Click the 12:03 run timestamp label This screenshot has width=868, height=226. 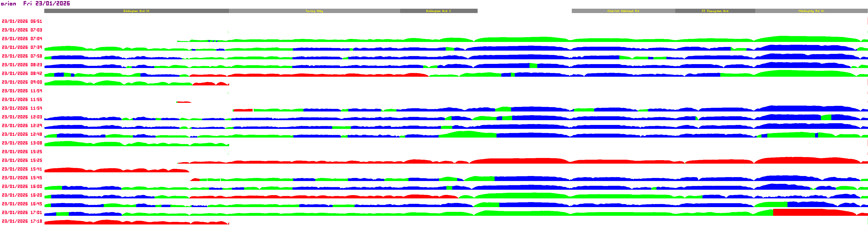[22, 117]
